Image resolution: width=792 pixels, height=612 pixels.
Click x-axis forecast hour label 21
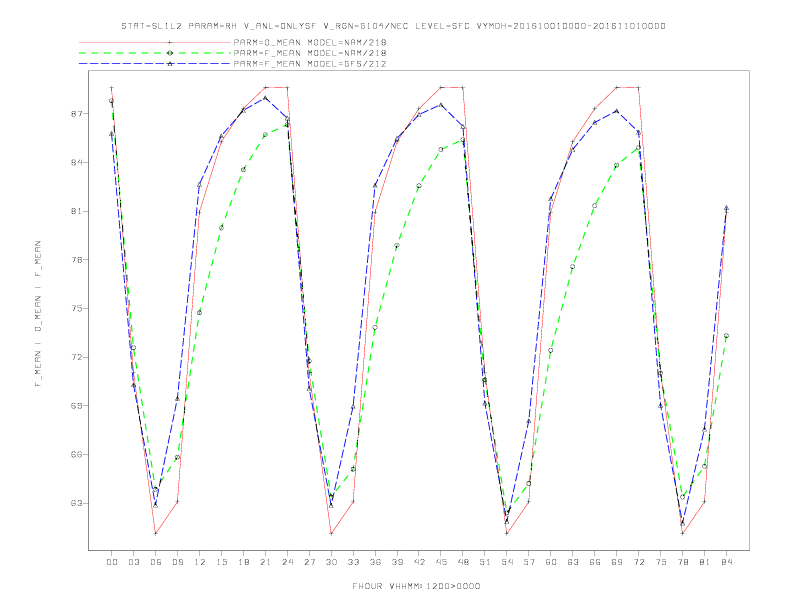[265, 562]
